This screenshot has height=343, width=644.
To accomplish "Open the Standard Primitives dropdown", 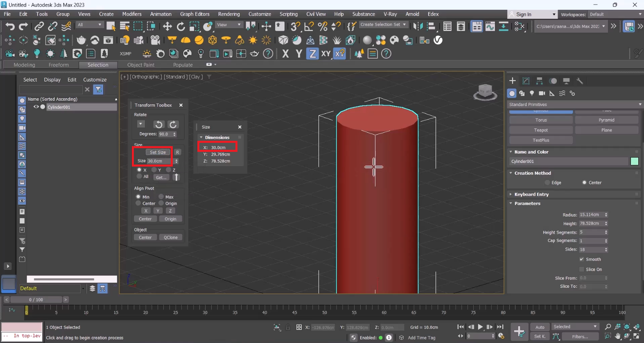I will click(574, 104).
